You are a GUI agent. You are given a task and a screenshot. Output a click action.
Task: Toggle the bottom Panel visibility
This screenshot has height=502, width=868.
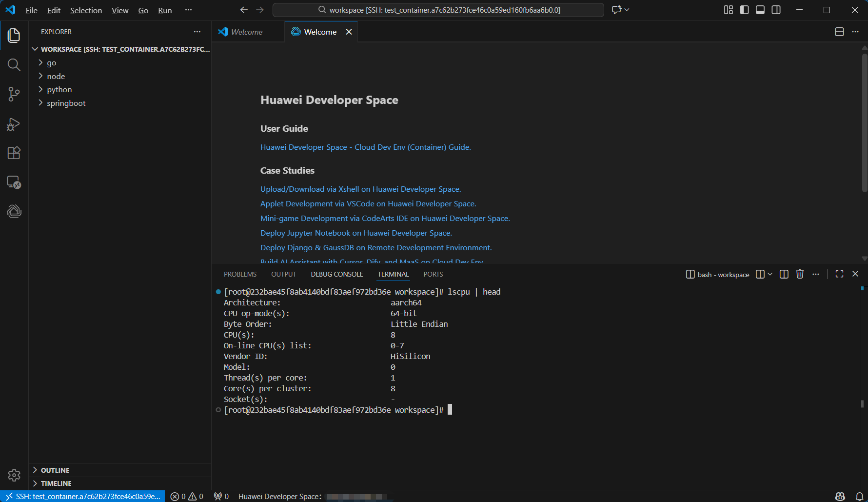pyautogui.click(x=760, y=10)
